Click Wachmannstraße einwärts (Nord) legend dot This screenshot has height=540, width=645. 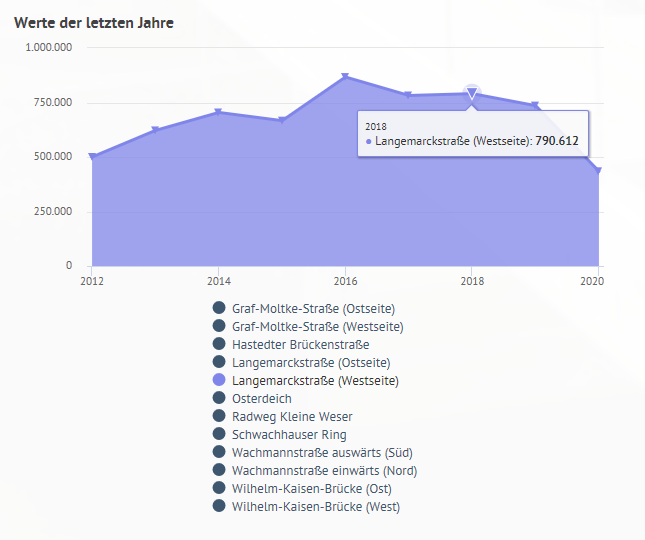pos(219,471)
